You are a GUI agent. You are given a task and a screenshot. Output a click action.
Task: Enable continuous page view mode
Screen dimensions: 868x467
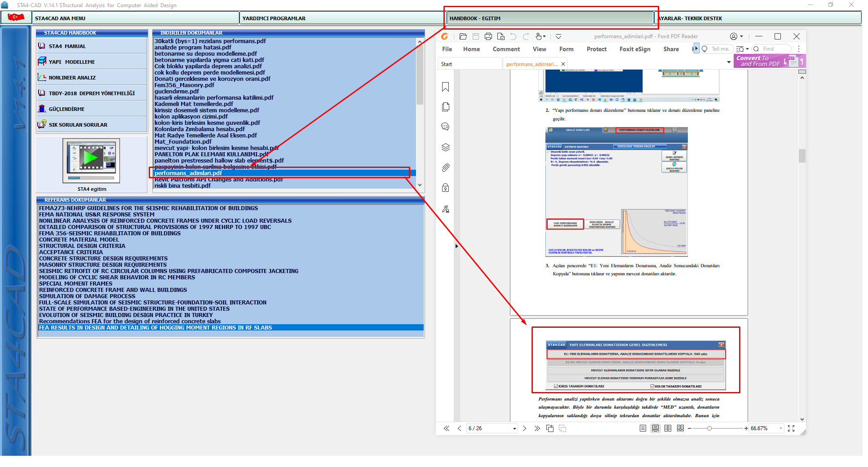(655, 428)
